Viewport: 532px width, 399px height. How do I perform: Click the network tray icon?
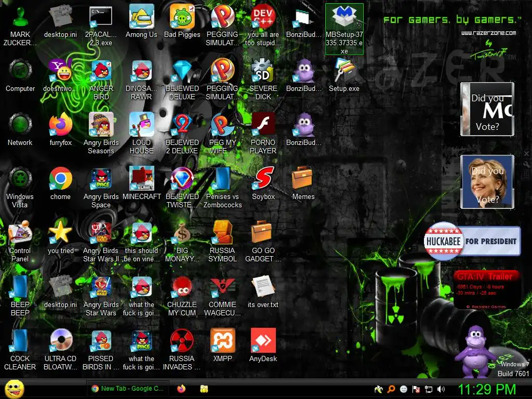[x=429, y=389]
